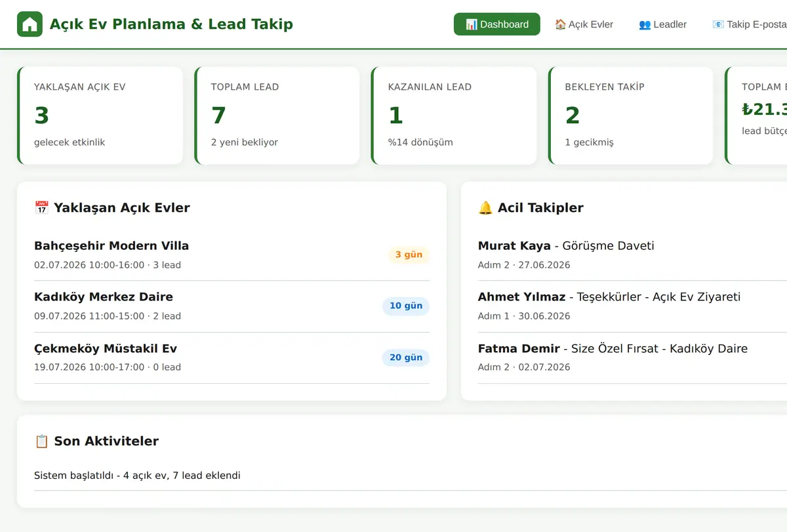
Task: Click the text 02.07.2026 10:00-16:00 · 3 lead
Action: [108, 265]
